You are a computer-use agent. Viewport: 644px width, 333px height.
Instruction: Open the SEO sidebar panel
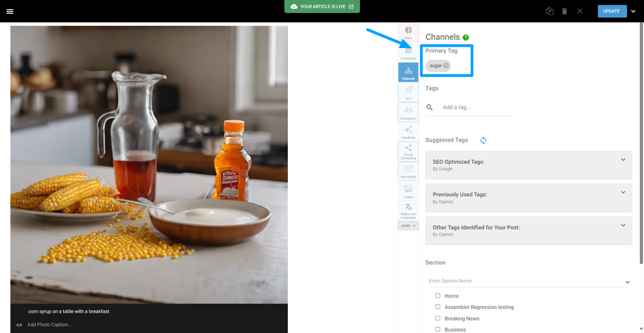point(408,92)
